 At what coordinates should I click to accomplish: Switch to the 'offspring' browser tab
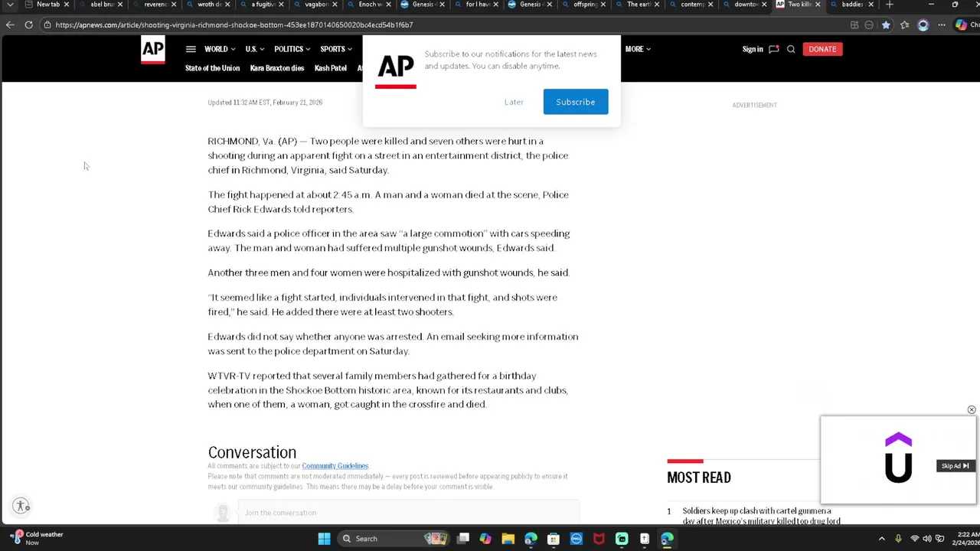click(x=585, y=5)
